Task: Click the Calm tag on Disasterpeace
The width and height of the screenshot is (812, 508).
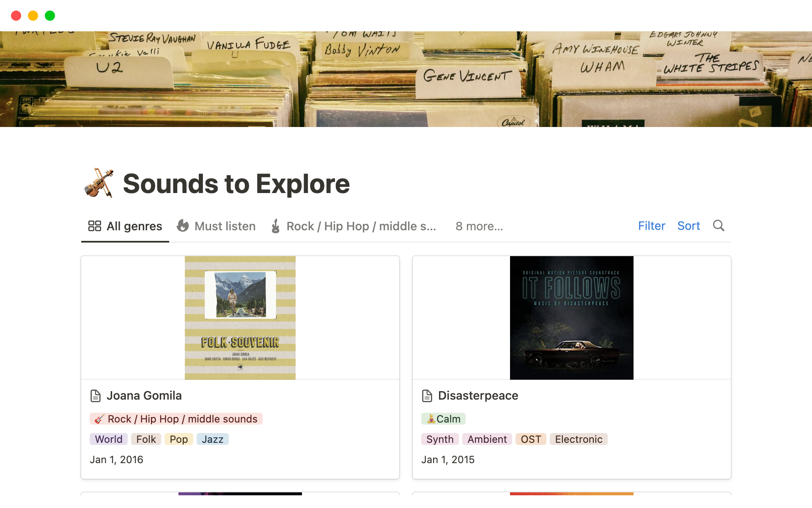Action: click(443, 419)
